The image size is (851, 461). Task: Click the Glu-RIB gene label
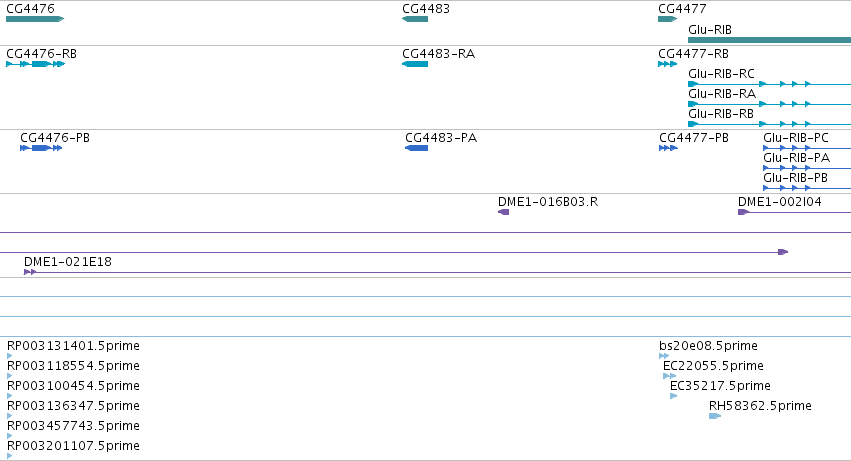click(710, 30)
